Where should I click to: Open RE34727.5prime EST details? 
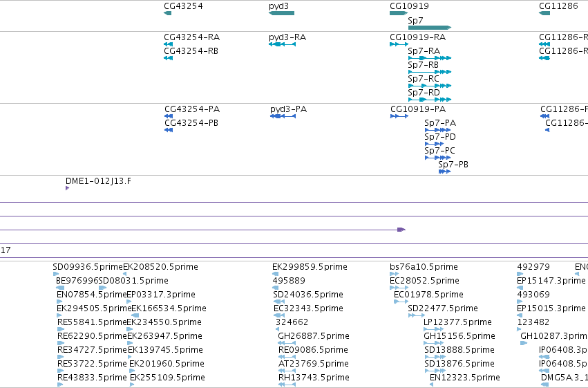click(93, 351)
